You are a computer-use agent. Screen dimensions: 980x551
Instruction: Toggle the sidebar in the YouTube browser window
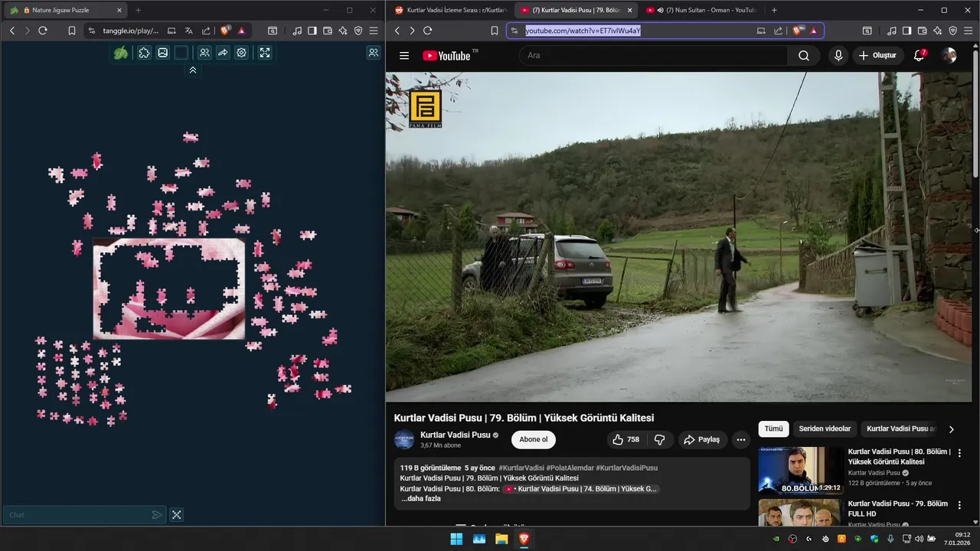click(906, 31)
